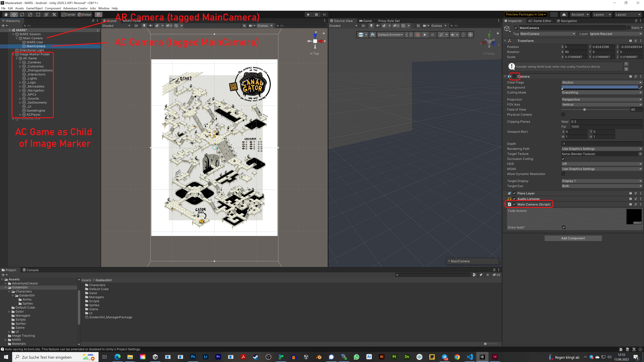Open Camera component preset icon

(x=635, y=76)
